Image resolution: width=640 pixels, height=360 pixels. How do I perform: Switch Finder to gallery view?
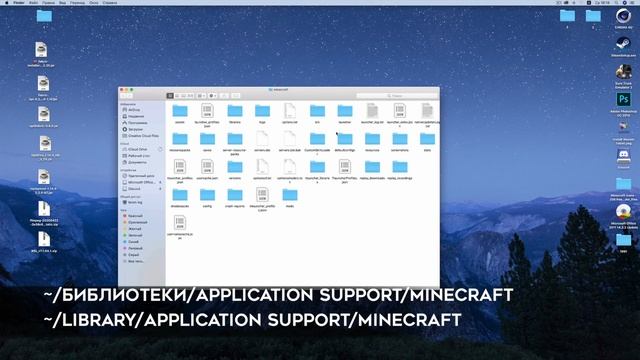click(x=190, y=96)
